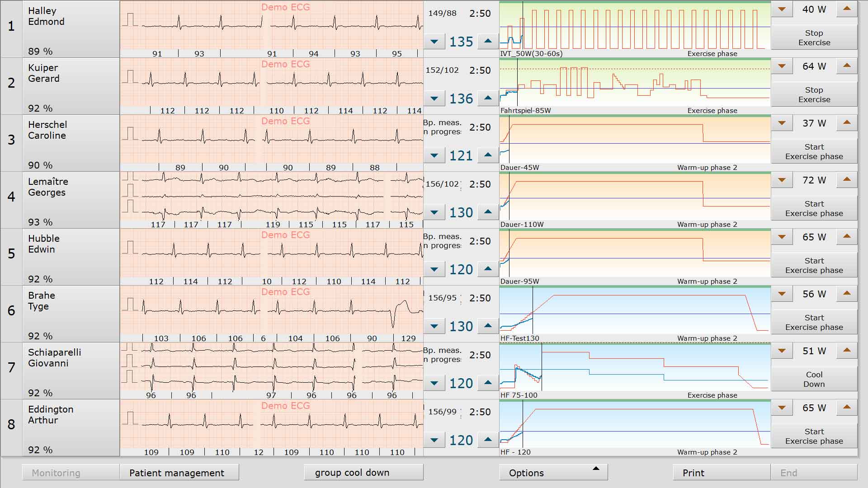868x488 pixels.
Task: Begin Cool Down for Schiaparelli Giovanni
Action: click(814, 379)
